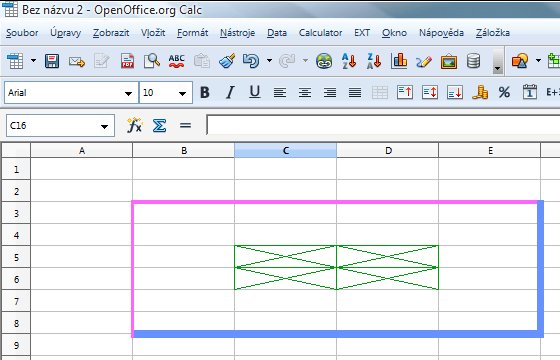This screenshot has width=560, height=360.
Task: Open the font size dropdown
Action: click(x=182, y=94)
